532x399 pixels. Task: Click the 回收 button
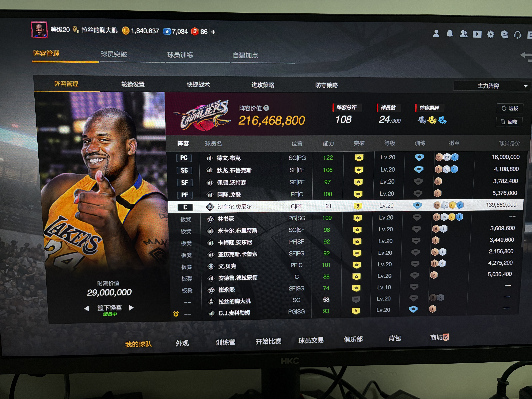[509, 122]
